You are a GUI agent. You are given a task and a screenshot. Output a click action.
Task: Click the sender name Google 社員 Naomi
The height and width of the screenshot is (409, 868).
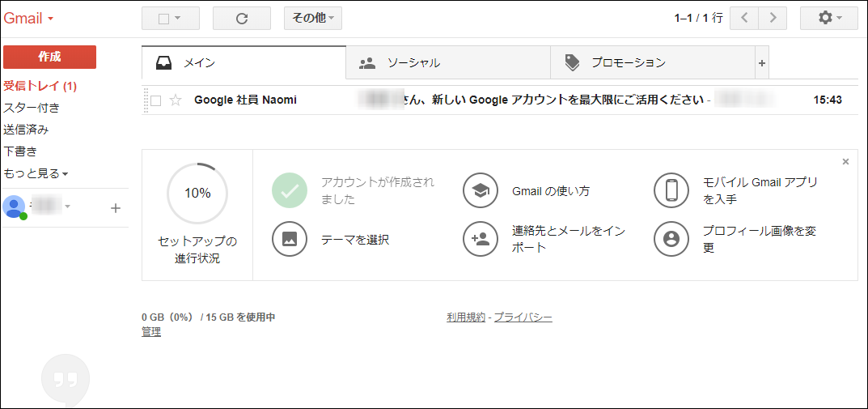coord(246,100)
